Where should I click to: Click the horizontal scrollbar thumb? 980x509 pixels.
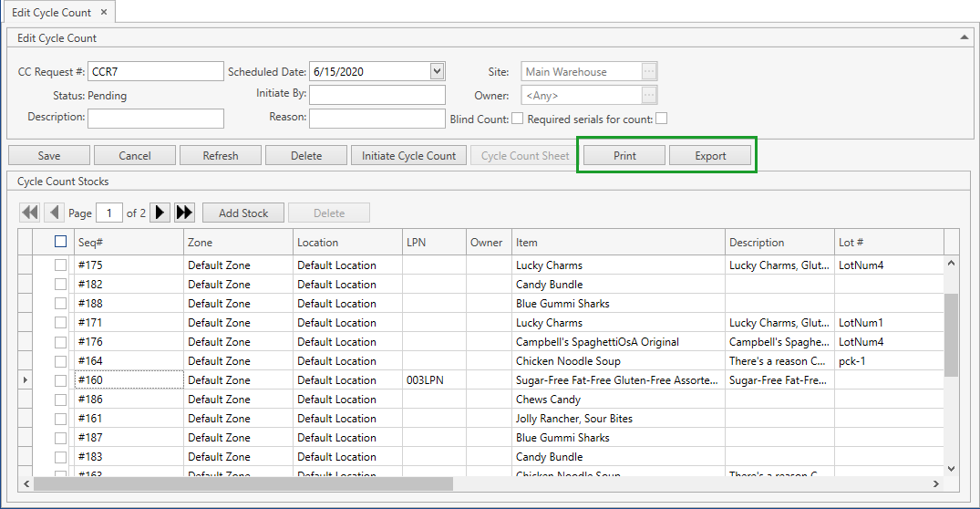(242, 483)
